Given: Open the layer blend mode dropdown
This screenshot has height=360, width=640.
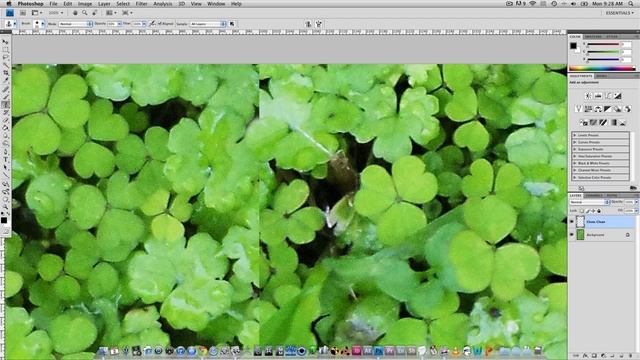Looking at the screenshot, I should tap(589, 202).
